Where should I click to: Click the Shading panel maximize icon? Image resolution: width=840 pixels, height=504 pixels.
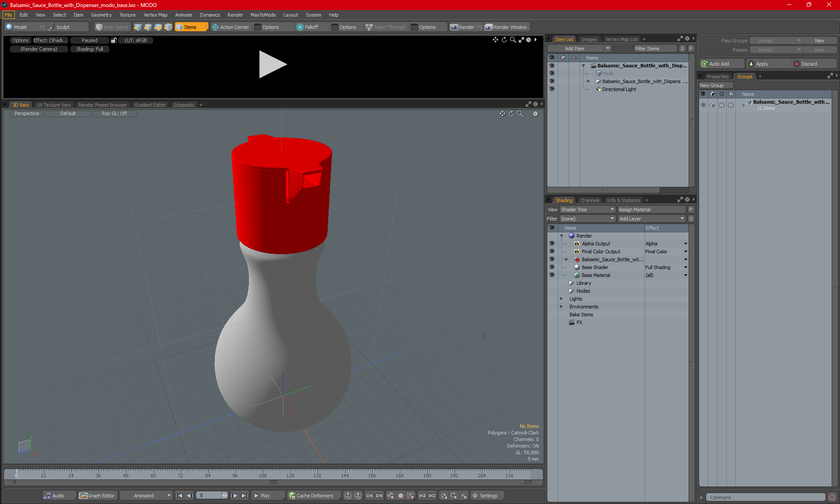point(680,200)
